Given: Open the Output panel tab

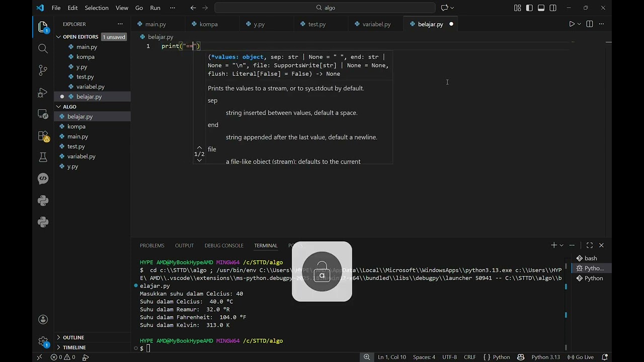Looking at the screenshot, I should (x=184, y=245).
